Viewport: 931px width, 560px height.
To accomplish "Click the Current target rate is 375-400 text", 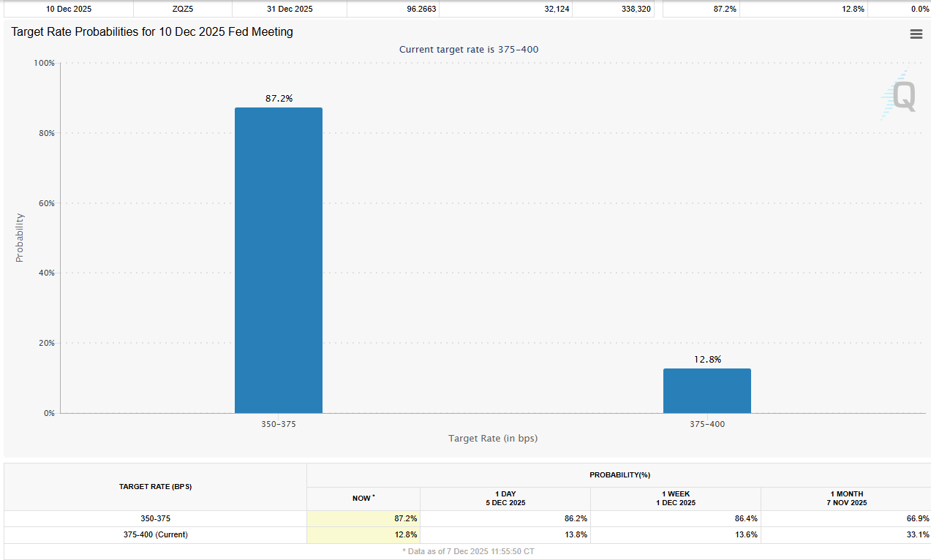I will (469, 49).
